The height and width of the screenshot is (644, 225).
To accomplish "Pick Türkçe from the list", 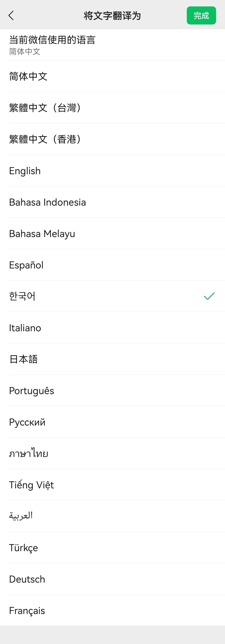I will (x=24, y=548).
